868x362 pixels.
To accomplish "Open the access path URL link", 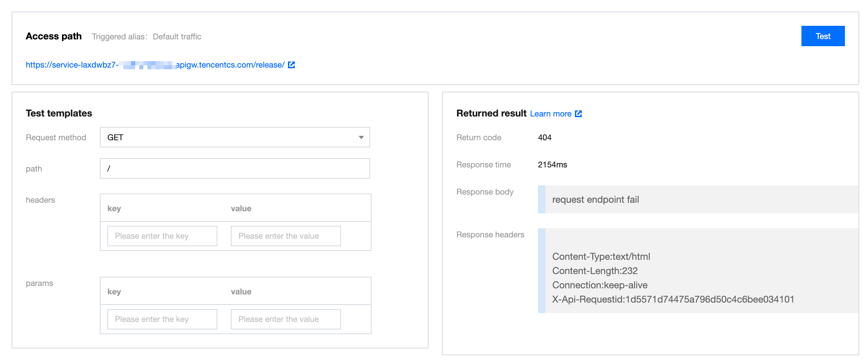I will click(155, 65).
